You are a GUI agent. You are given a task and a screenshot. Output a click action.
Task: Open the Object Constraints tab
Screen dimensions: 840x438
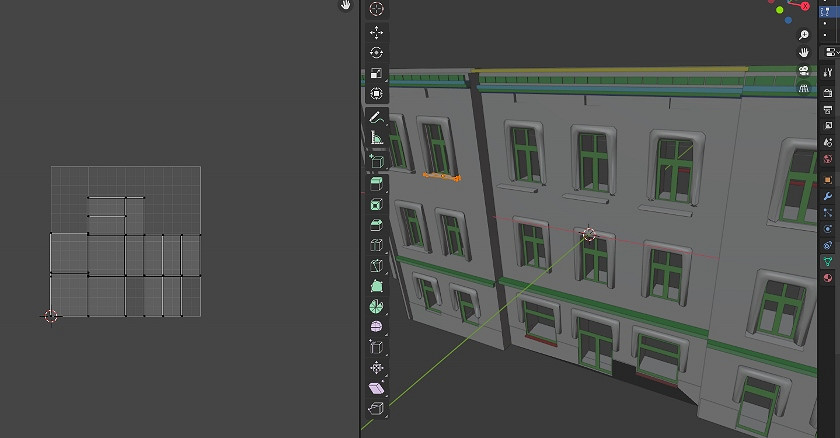point(828,245)
